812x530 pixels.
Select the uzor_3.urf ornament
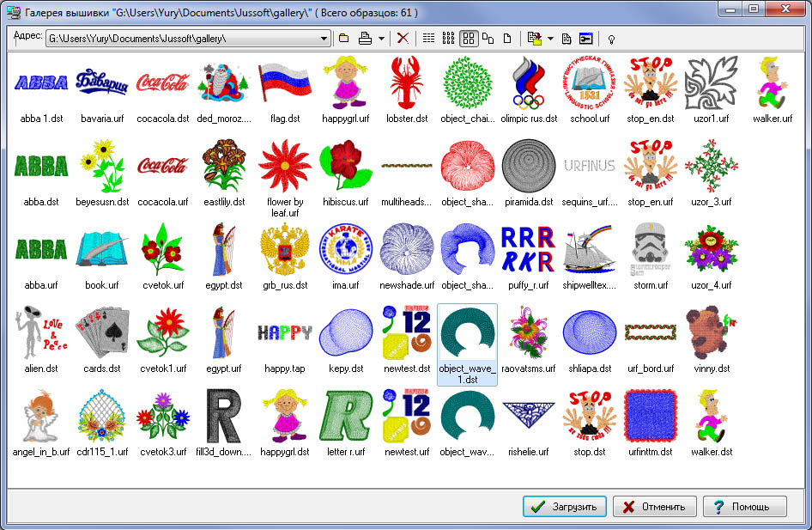click(711, 166)
